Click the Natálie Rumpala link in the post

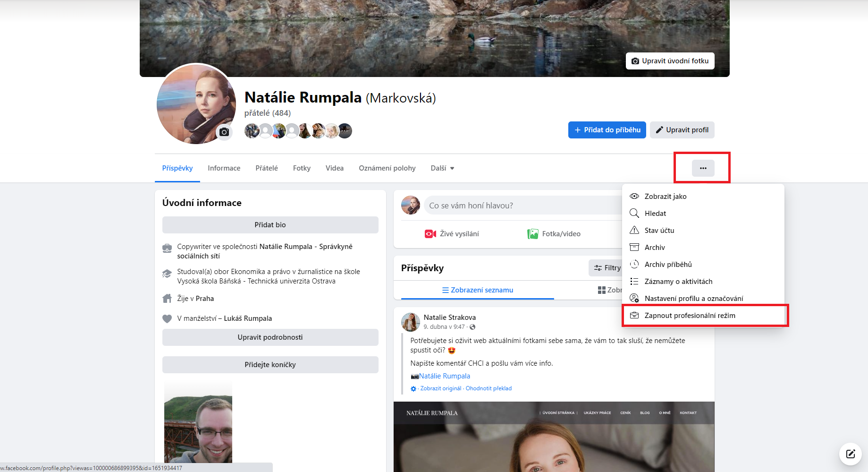pyautogui.click(x=445, y=376)
